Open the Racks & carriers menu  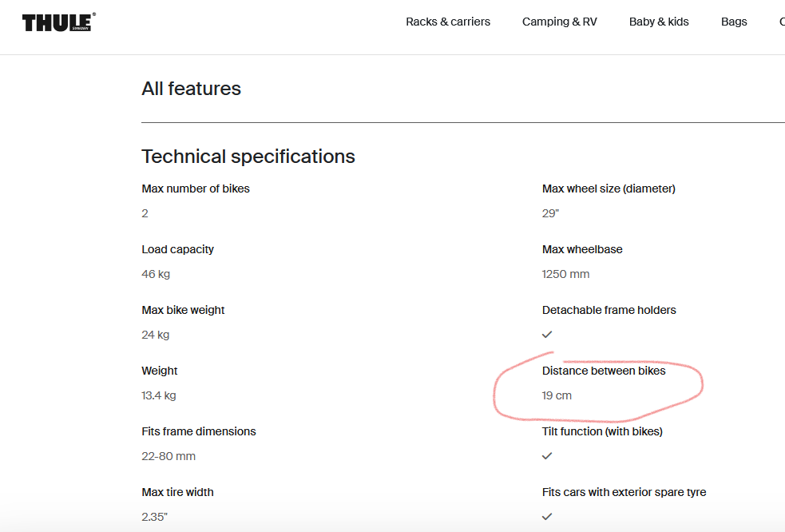coord(448,22)
